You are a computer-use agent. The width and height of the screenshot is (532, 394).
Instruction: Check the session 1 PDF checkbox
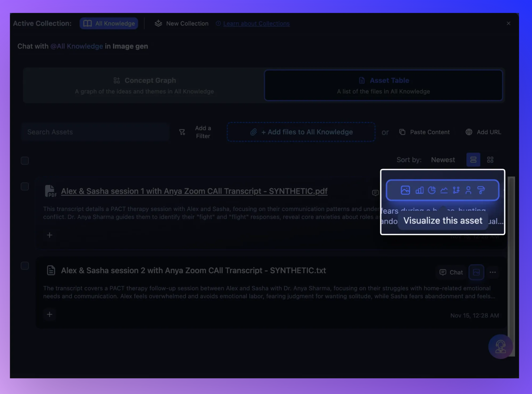(x=25, y=186)
